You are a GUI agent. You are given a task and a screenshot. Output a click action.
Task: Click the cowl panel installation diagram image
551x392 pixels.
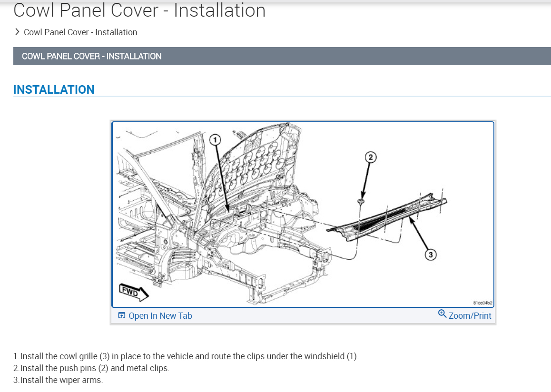(303, 214)
